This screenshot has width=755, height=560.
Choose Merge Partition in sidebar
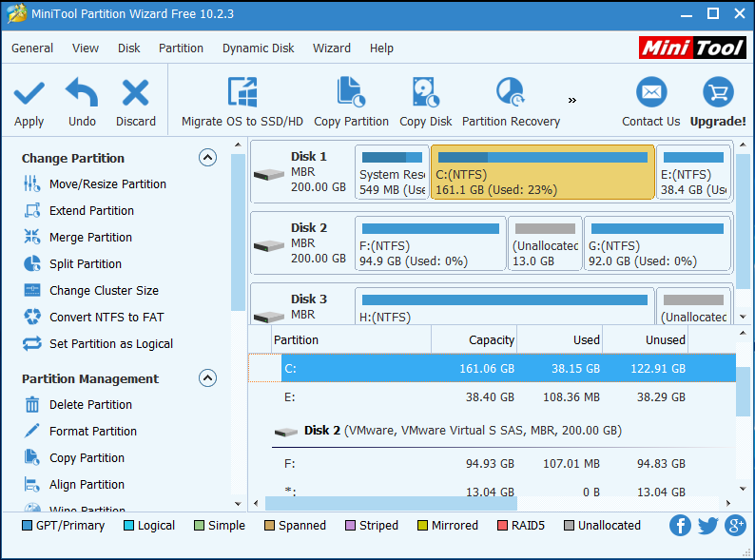[x=78, y=238]
